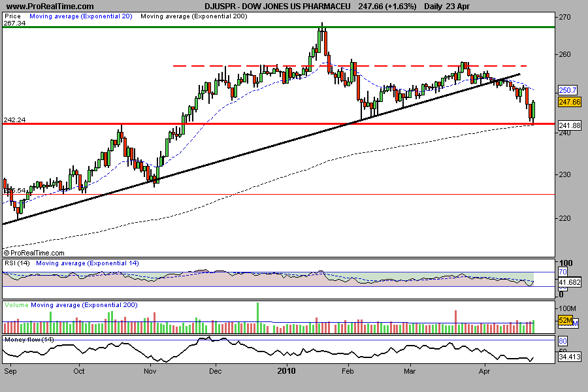This screenshot has height=392, width=588.
Task: Select the black rising trendline
Action: coord(261,150)
